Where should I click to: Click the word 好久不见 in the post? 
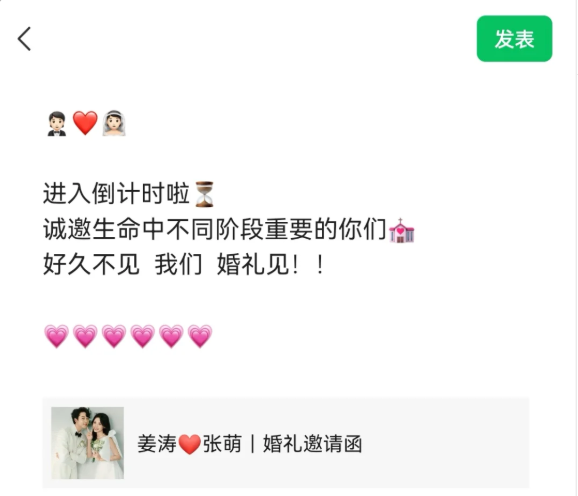[x=91, y=265]
